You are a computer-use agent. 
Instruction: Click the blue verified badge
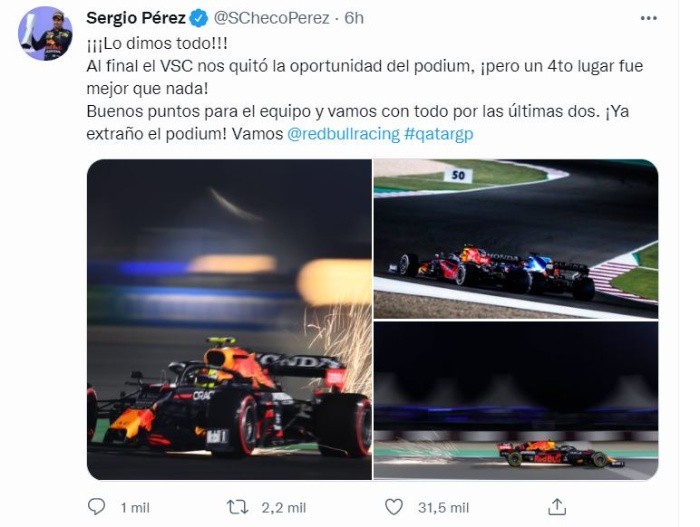pyautogui.click(x=199, y=18)
